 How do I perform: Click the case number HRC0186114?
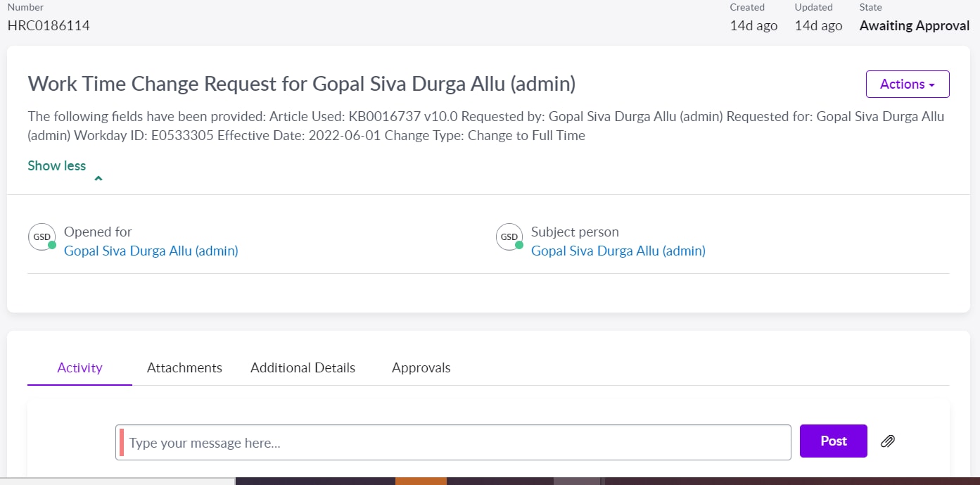tap(49, 25)
